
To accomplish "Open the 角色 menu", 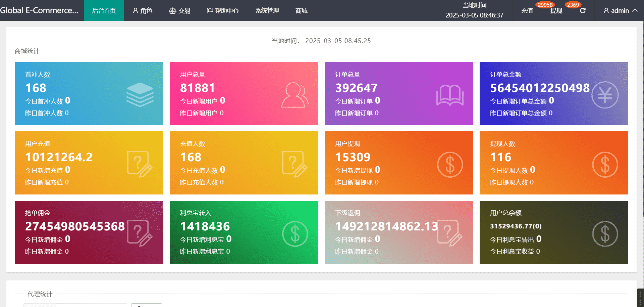I will (x=143, y=11).
